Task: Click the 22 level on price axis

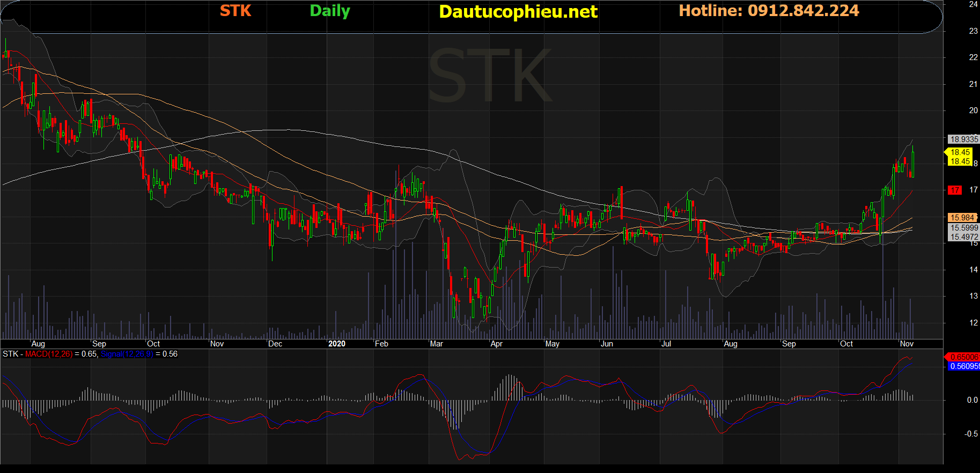Action: tap(973, 57)
